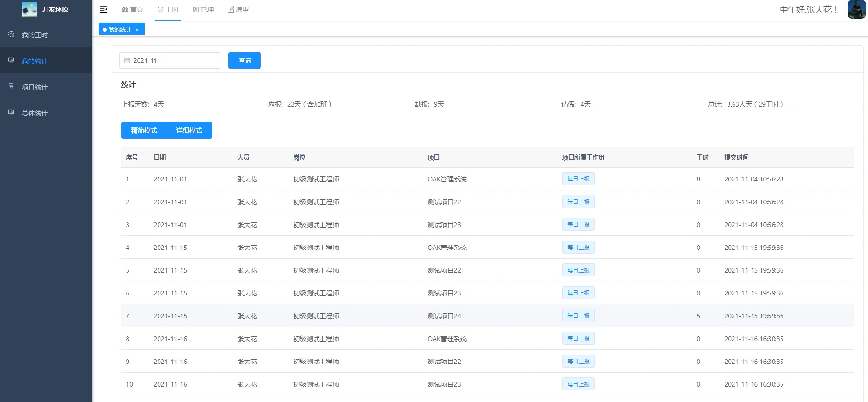Select the 工时 top menu tab
The height and width of the screenshot is (402, 868).
coord(168,9)
